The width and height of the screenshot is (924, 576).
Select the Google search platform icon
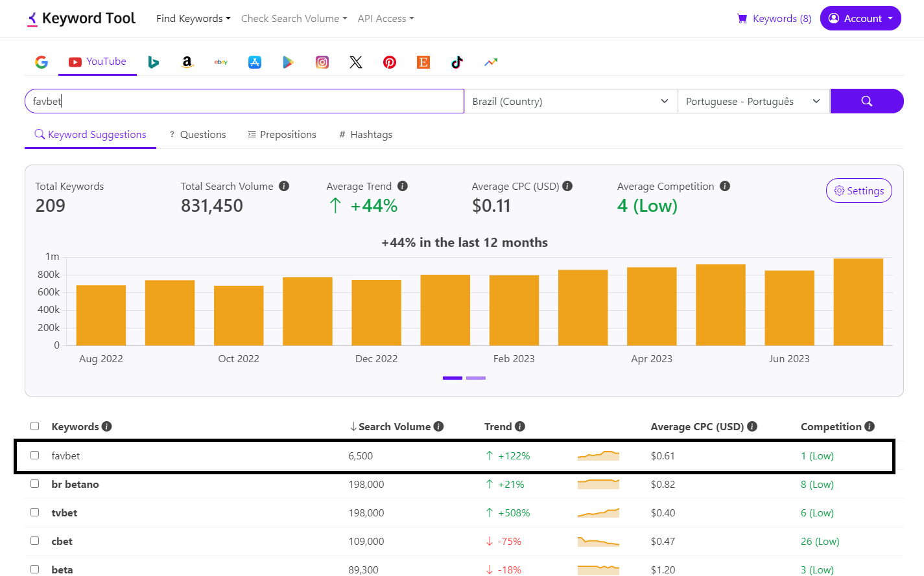point(41,62)
